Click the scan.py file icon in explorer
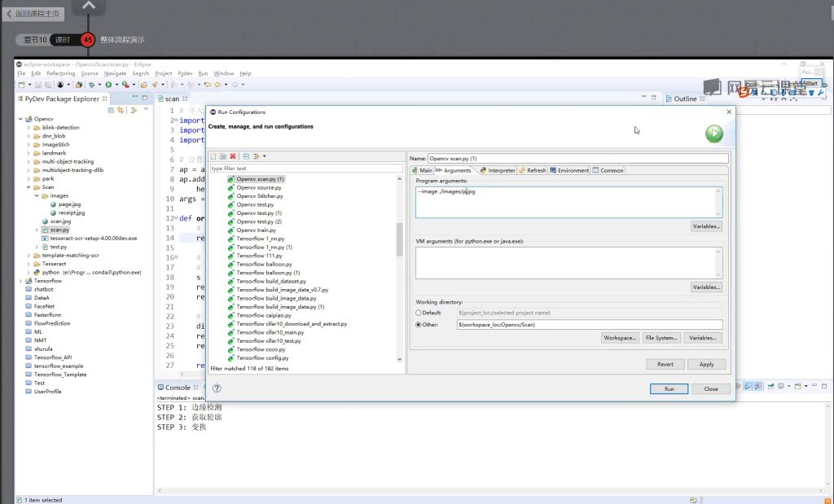The image size is (834, 504). point(46,230)
